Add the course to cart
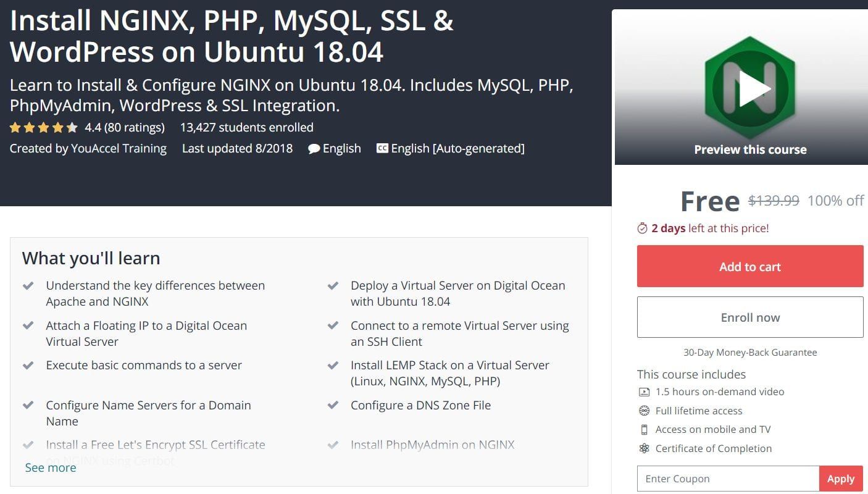868x494 pixels. (750, 266)
